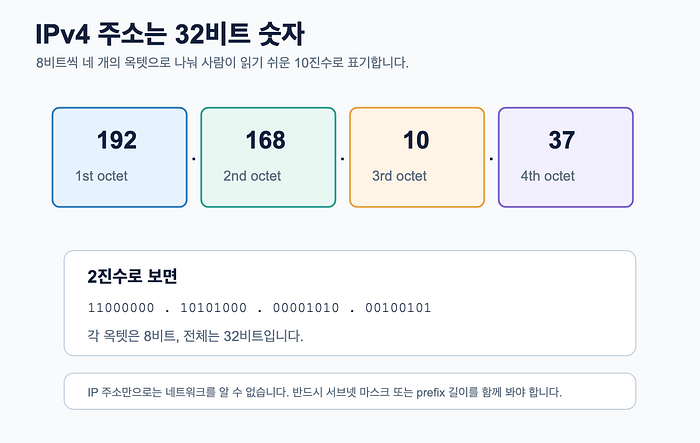The image size is (700, 443).
Task: Click the '3rd octet' label
Action: (x=400, y=176)
